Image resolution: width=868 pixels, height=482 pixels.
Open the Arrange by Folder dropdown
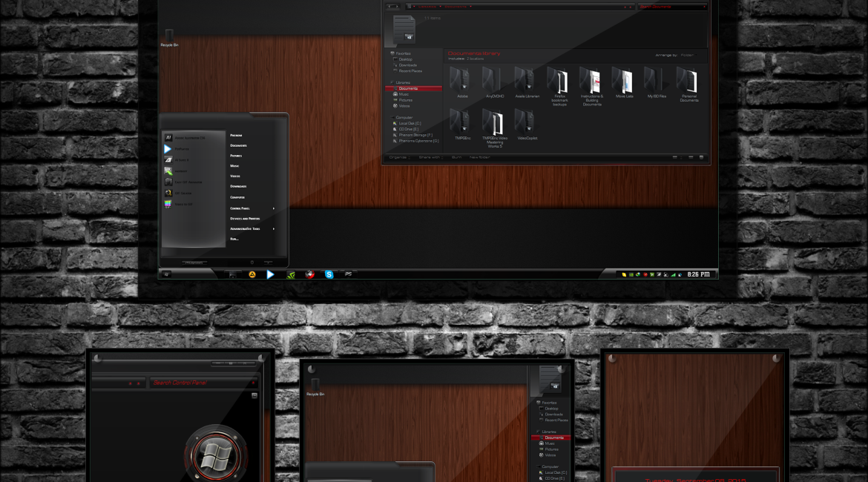click(687, 55)
